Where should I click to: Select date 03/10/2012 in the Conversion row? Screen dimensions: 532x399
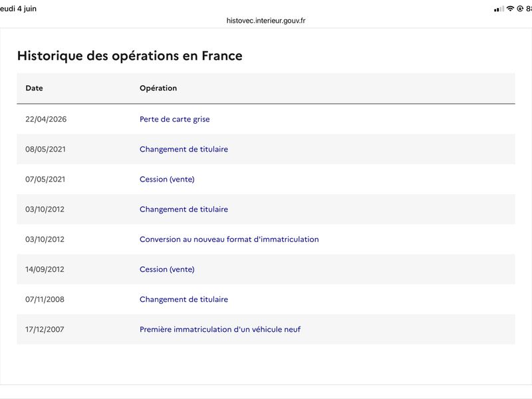45,239
